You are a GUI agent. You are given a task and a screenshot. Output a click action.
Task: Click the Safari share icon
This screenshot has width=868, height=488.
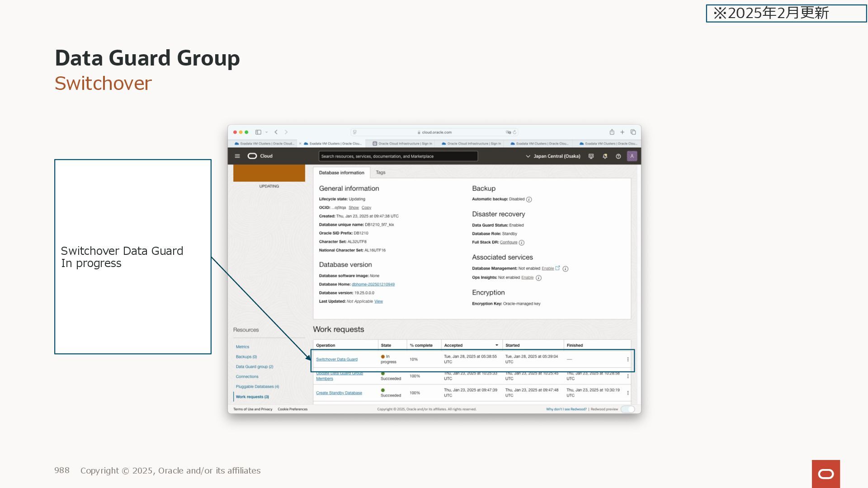(612, 132)
